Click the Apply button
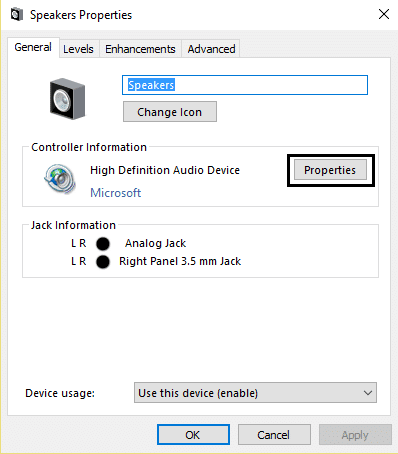 355,435
